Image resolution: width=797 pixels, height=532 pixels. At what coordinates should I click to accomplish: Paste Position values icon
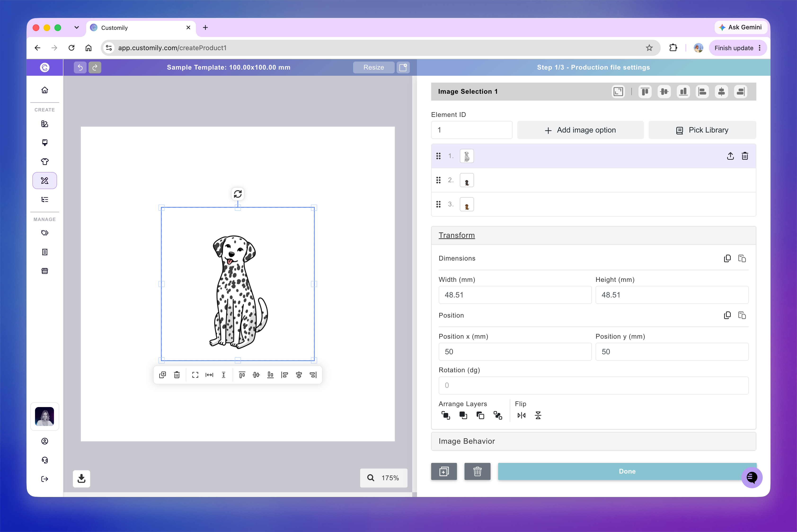point(742,315)
